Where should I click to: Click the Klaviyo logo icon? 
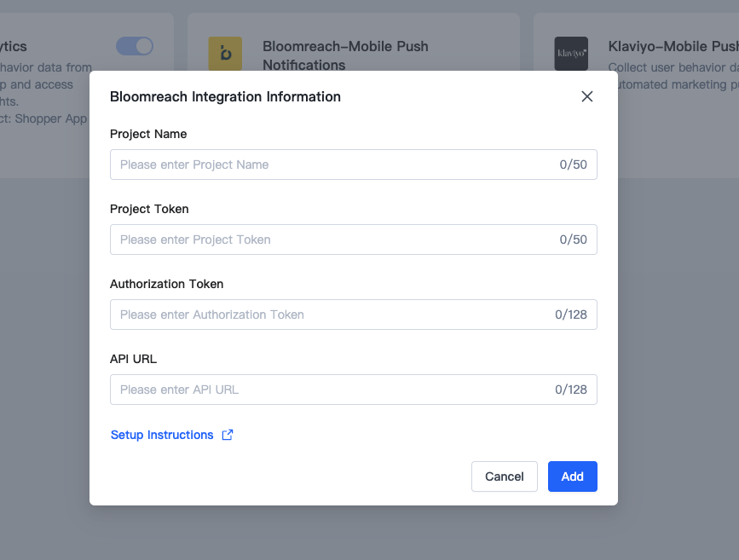tap(570, 54)
